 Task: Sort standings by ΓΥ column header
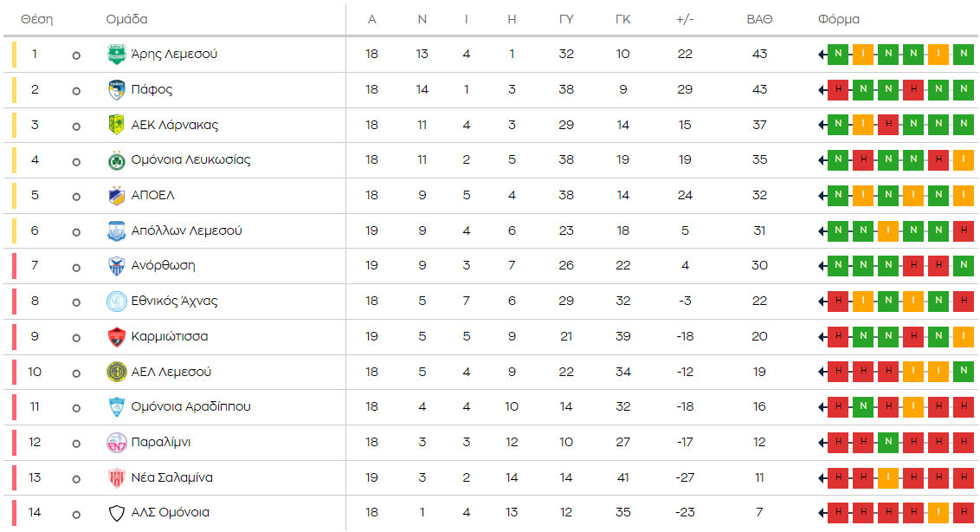pyautogui.click(x=566, y=19)
